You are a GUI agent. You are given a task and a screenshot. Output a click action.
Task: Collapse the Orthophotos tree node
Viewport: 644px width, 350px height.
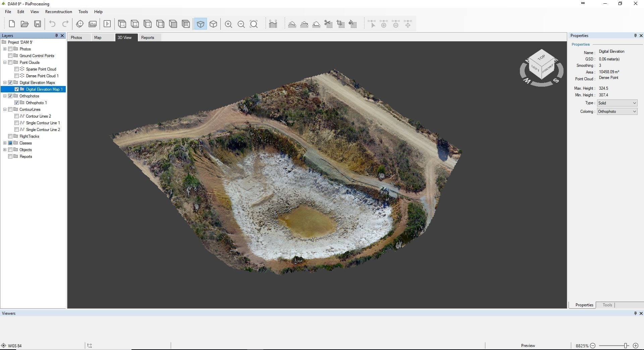[x=5, y=96]
